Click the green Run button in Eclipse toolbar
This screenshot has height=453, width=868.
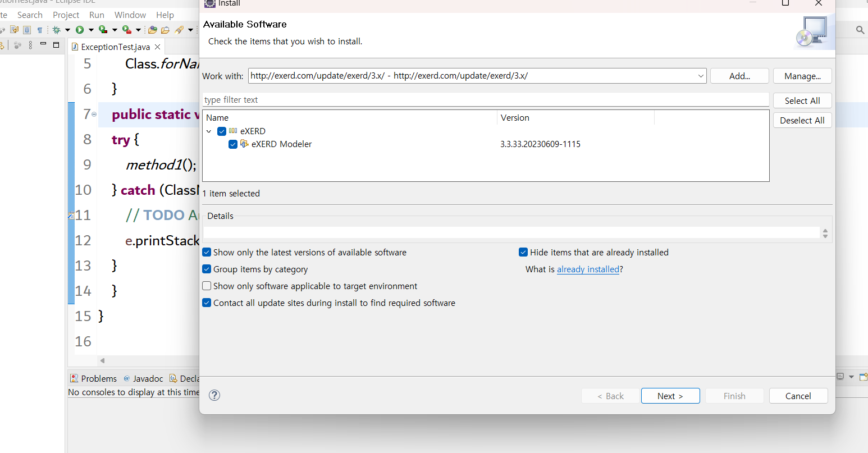pos(80,30)
